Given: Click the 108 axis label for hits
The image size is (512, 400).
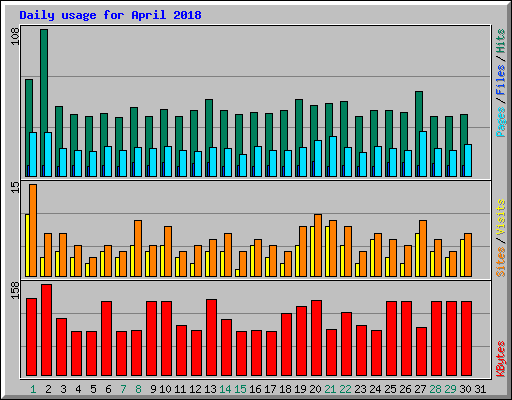Looking at the screenshot, I should click(15, 37).
